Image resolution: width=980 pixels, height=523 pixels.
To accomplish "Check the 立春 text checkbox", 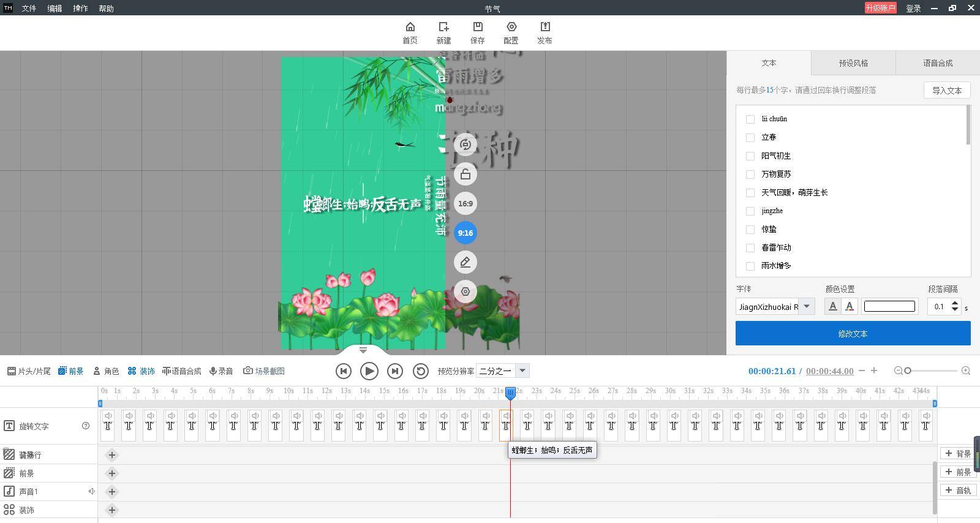I will (750, 138).
